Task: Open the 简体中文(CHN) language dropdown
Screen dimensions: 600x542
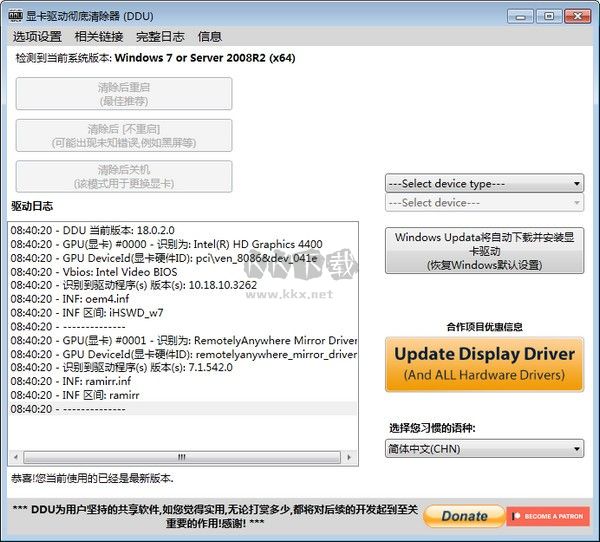Action: click(x=484, y=449)
